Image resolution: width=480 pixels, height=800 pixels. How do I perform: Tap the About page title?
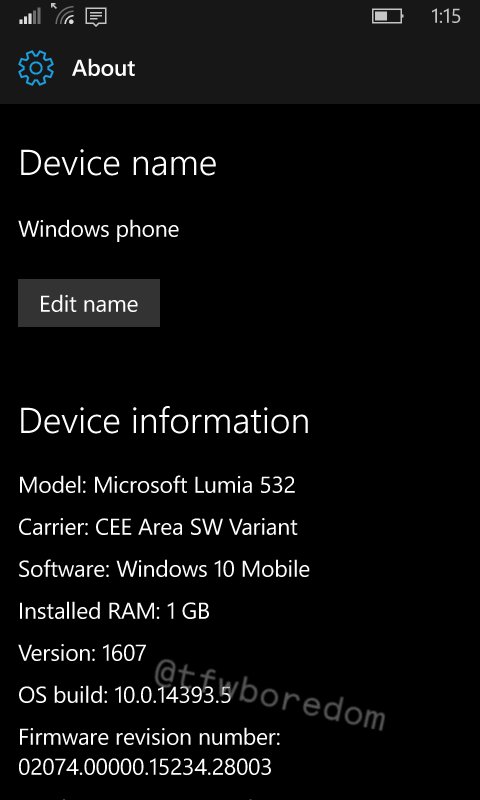pos(104,68)
